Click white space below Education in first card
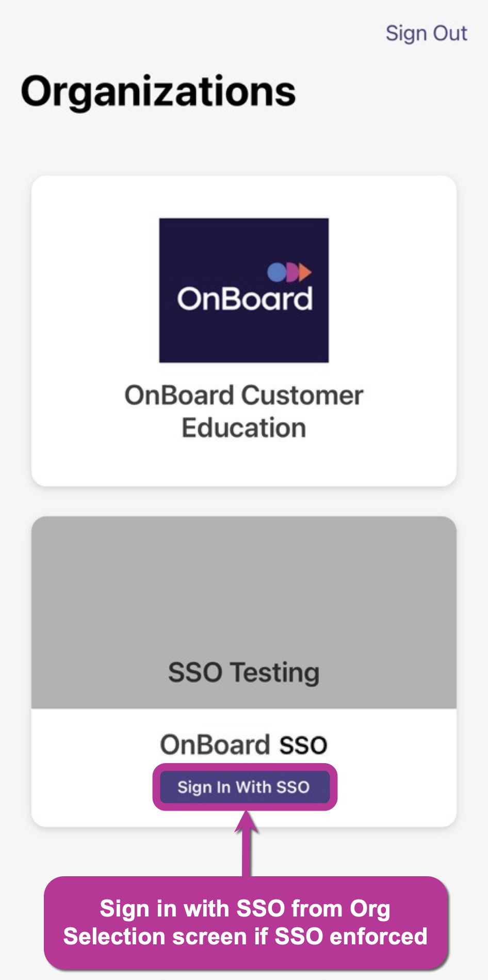Screen dimensions: 488x980 point(243,463)
